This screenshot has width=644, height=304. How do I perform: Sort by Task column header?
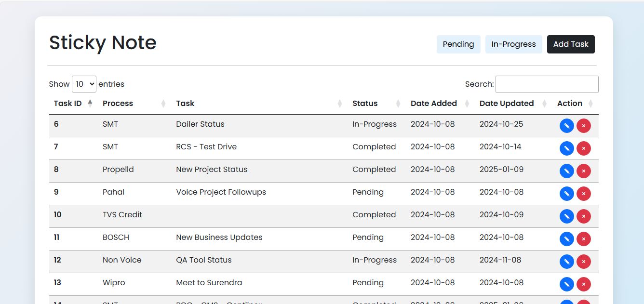click(185, 103)
